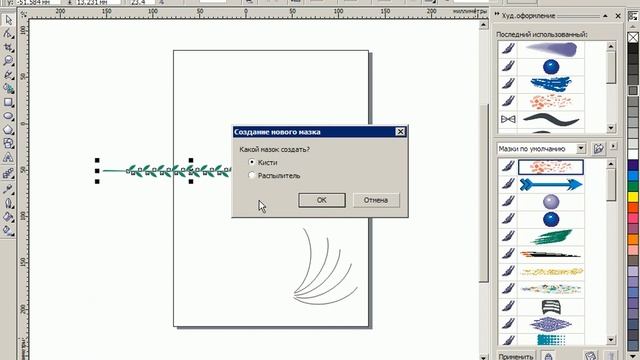Confirm dialog with OK button
Image resolution: width=640 pixels, height=360 pixels.
322,200
